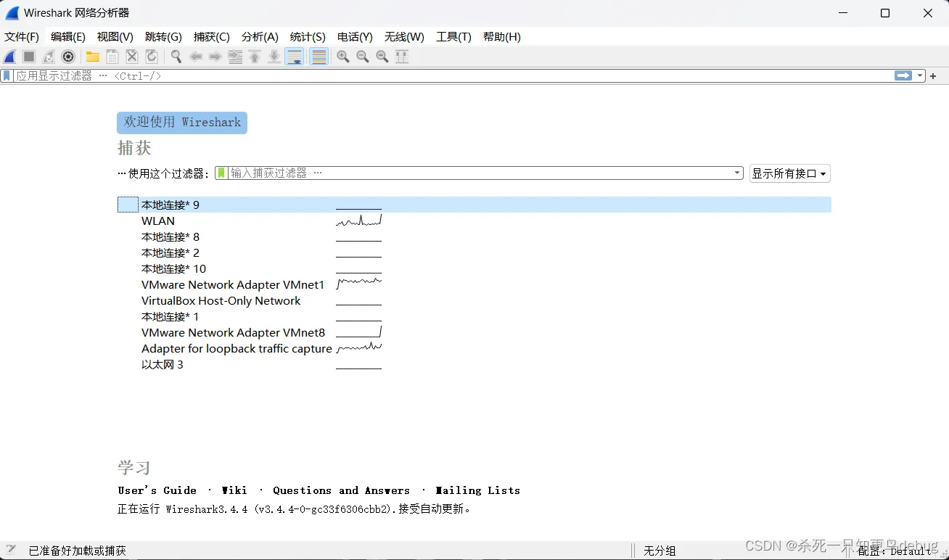The height and width of the screenshot is (560, 949).
Task: Open the Wiki link
Action: coord(234,490)
